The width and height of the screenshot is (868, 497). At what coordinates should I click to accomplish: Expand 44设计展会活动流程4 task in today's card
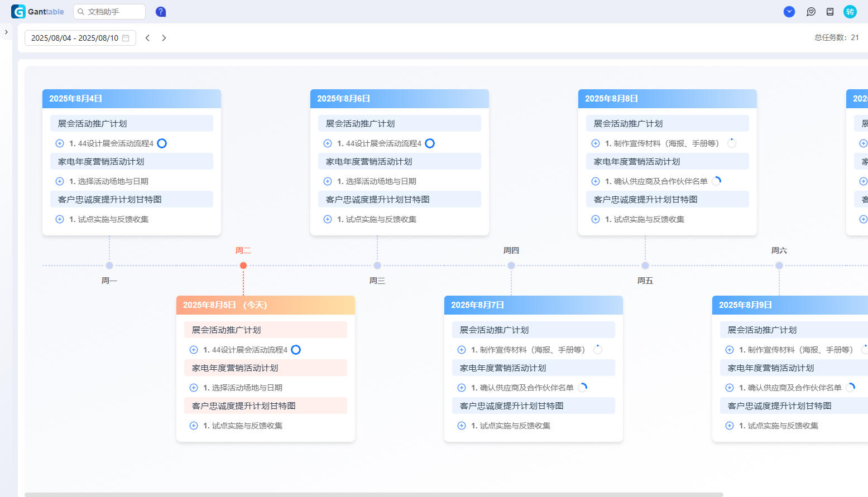tap(194, 350)
